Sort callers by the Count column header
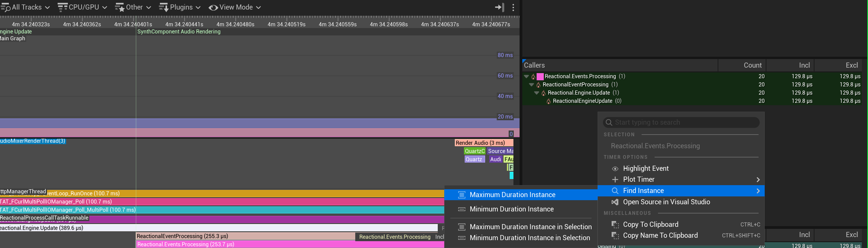This screenshot has width=868, height=248. point(752,65)
